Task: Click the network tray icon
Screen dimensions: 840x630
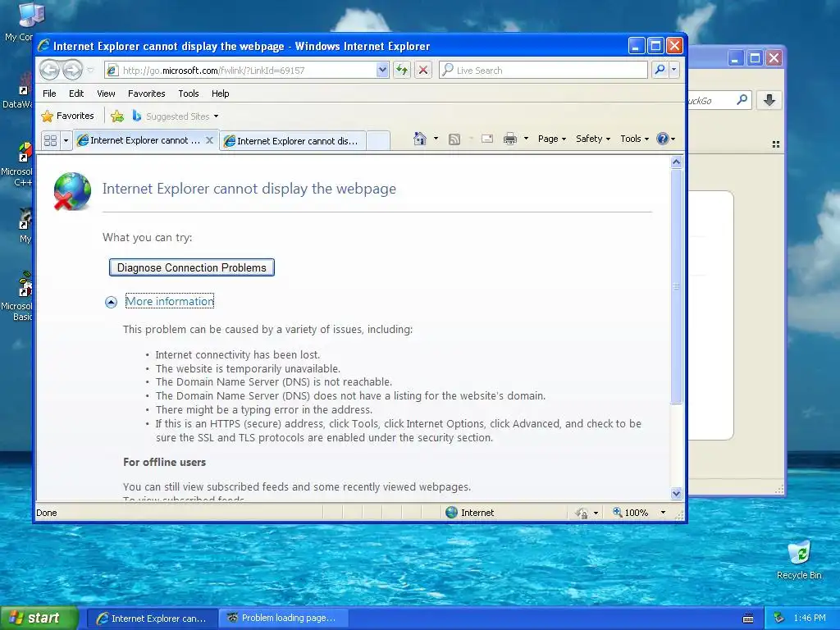Action: (x=779, y=618)
